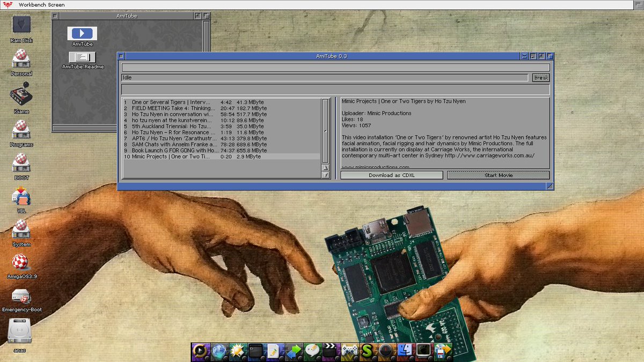This screenshot has width=644, height=362.
Task: Open the sun and disk dock icon
Action: click(237, 351)
